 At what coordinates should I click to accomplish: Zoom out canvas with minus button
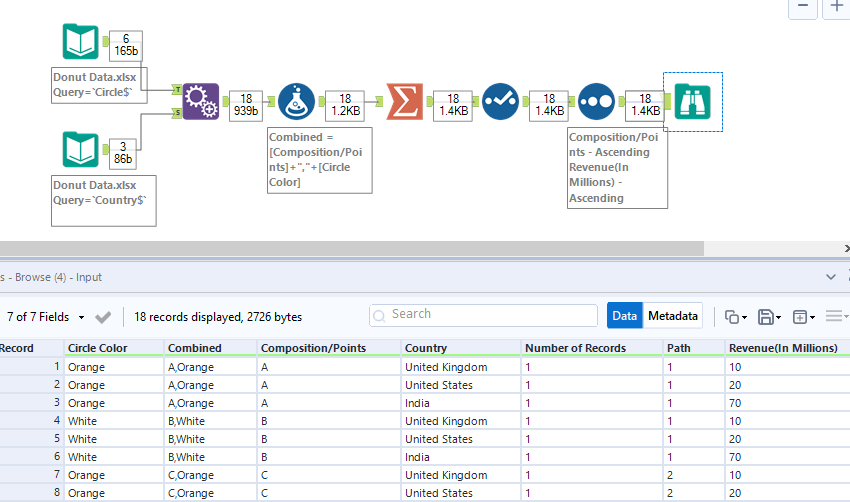[803, 6]
